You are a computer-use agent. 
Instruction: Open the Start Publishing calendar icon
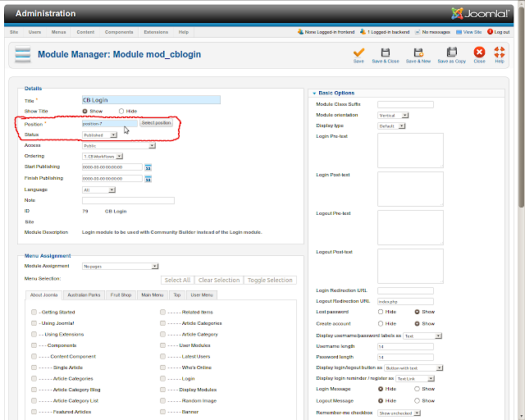coord(148,167)
